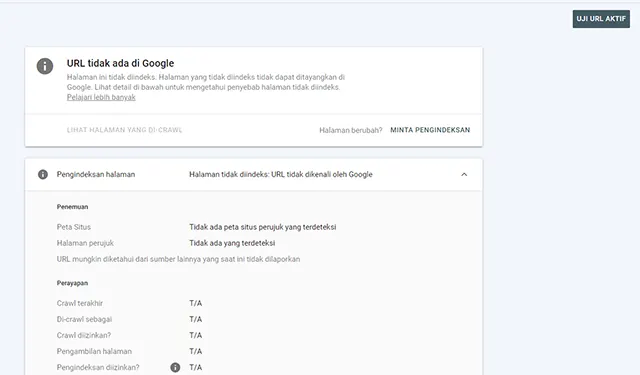This screenshot has height=375, width=640.
Task: Click the note URL mungkin diketahui dari sumber lainnya
Action: pyautogui.click(x=178, y=260)
